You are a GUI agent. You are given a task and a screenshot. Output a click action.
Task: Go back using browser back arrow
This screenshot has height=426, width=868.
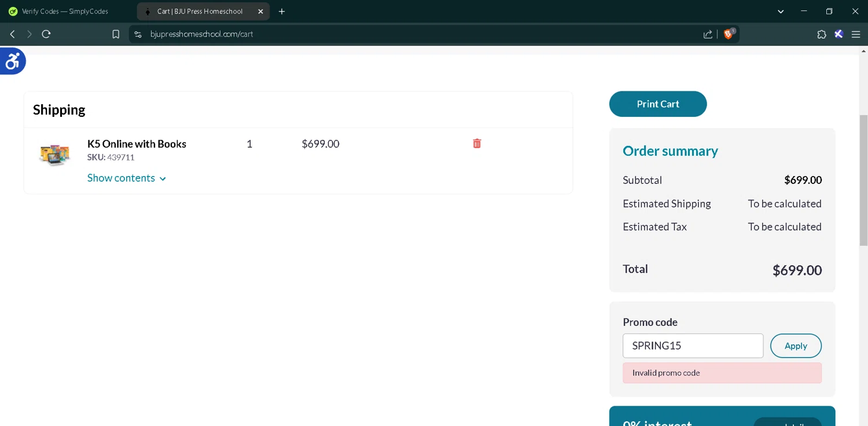click(x=12, y=34)
